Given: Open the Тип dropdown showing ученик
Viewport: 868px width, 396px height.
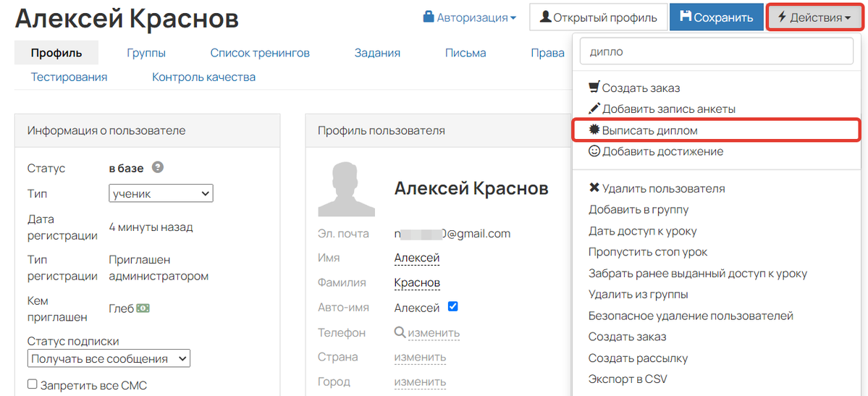Looking at the screenshot, I should point(161,194).
